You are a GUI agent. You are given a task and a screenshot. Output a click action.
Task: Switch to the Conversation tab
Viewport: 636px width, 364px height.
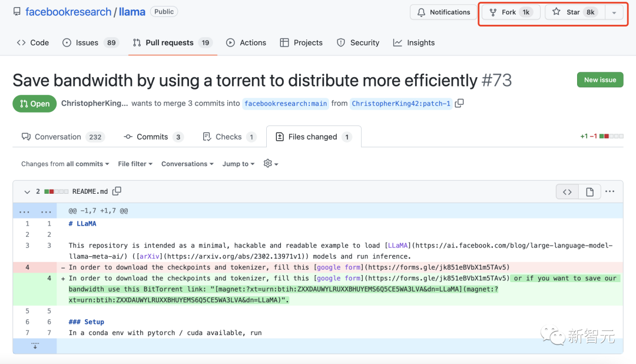click(63, 137)
